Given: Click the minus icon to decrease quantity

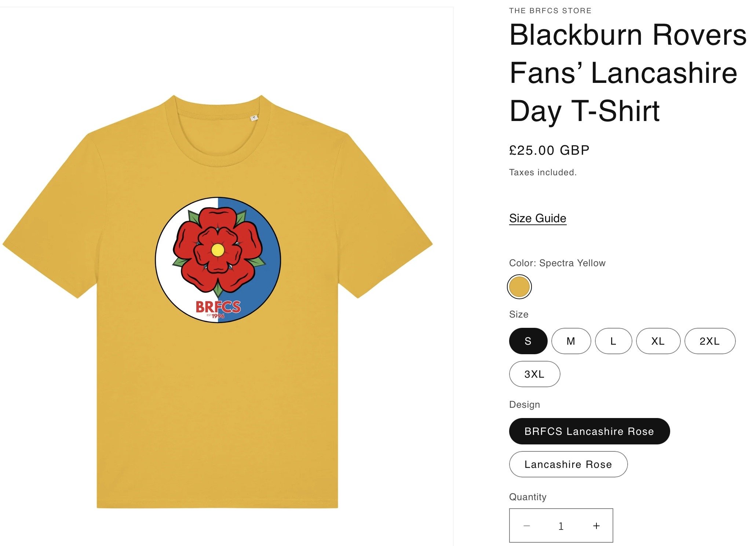Looking at the screenshot, I should 527,526.
